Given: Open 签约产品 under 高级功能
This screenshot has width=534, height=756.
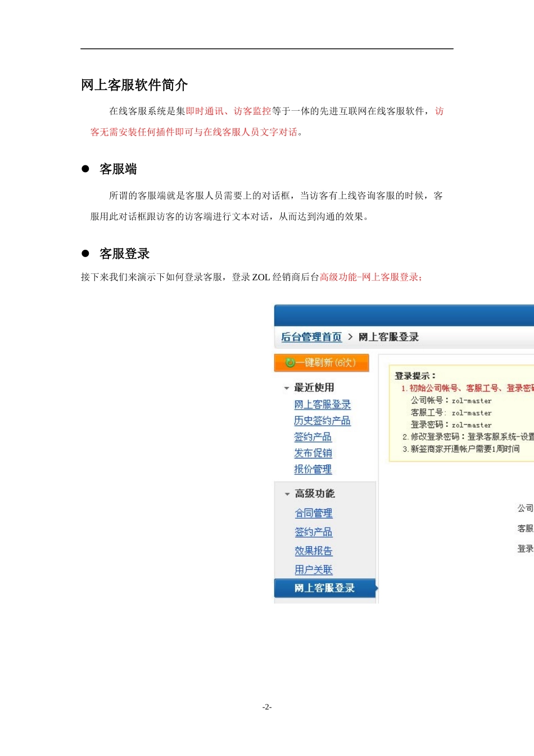Looking at the screenshot, I should (x=314, y=532).
